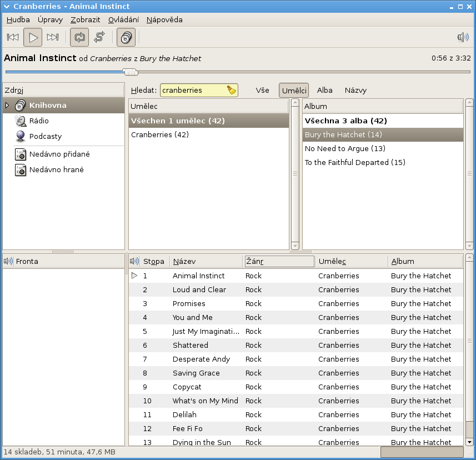Image resolution: width=476 pixels, height=460 pixels.
Task: Select the Knihovna library icon
Action: click(21, 106)
